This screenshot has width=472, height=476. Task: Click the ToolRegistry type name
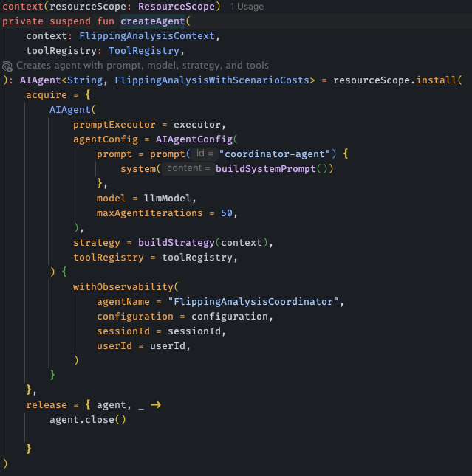tap(144, 51)
